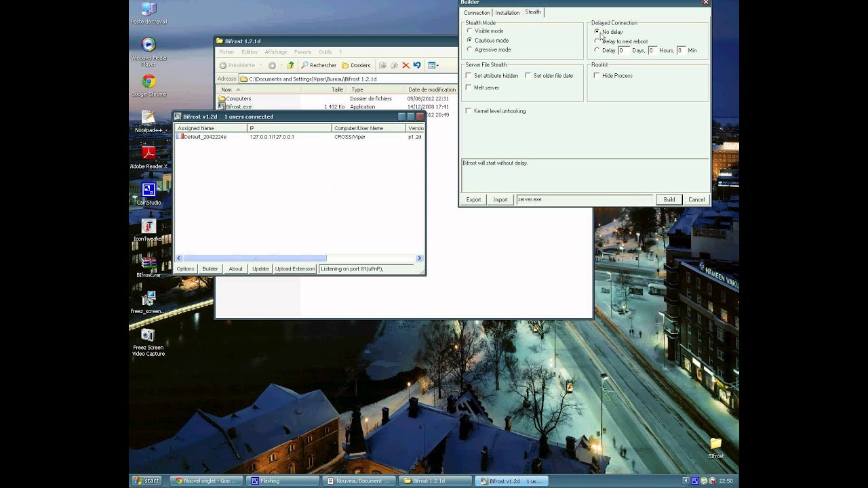868x488 pixels.
Task: Open forward history dropdown arrow in Explorer
Action: 280,65
